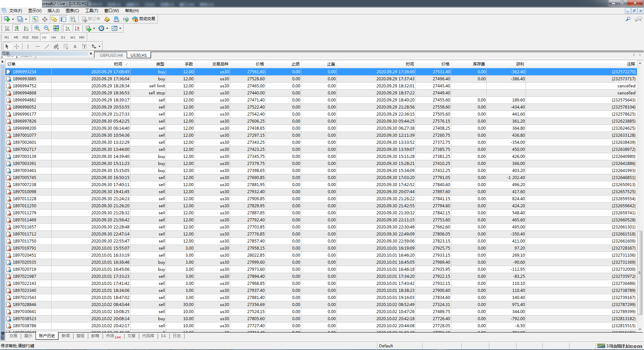Select order row 1897005745
Viewport: 644px width, 350px height.
[321, 178]
